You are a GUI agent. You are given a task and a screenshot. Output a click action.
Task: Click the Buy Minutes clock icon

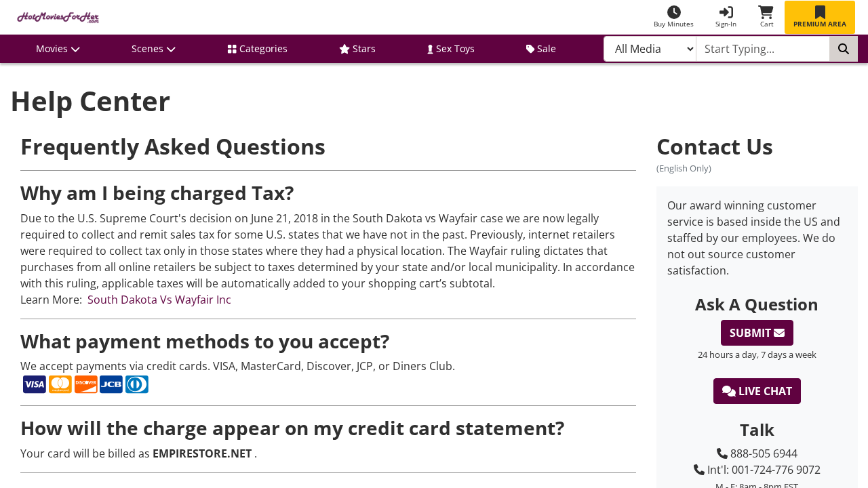(x=673, y=12)
